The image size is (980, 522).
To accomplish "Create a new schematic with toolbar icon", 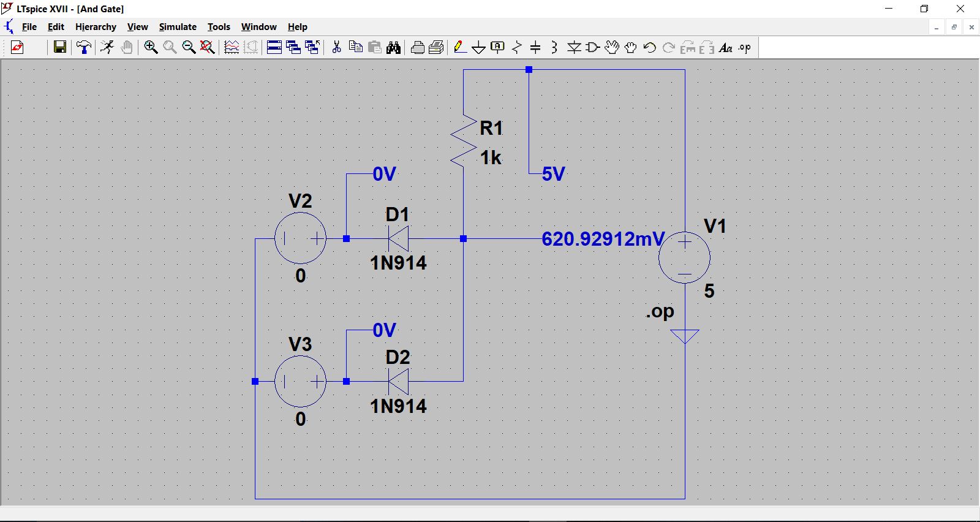I will 17,48.
